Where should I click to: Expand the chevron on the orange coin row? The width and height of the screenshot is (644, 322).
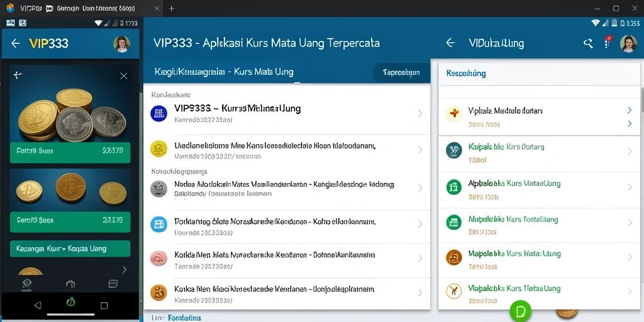coord(420,292)
